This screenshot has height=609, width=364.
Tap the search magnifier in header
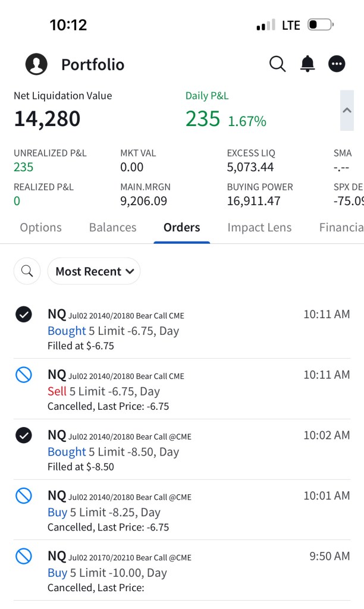(277, 64)
